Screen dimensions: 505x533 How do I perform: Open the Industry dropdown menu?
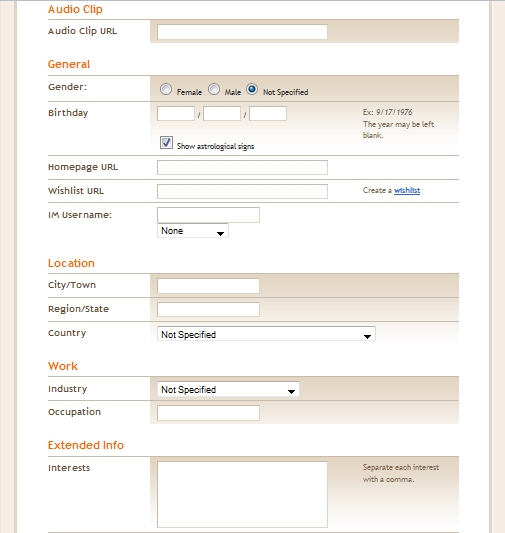pos(228,390)
